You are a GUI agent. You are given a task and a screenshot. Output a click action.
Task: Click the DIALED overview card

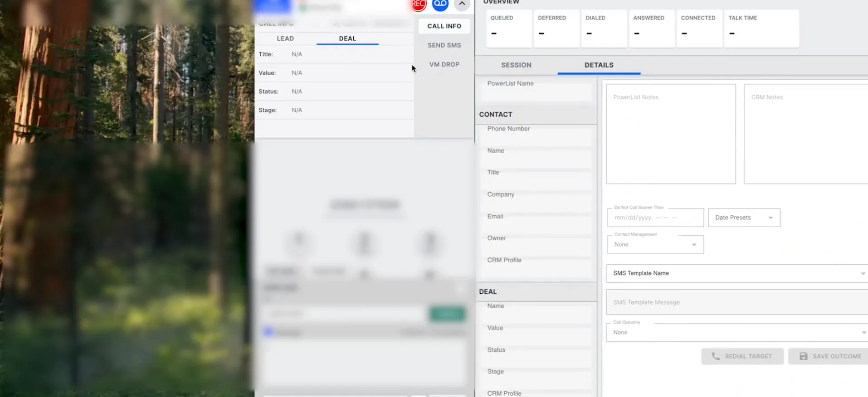click(x=604, y=29)
